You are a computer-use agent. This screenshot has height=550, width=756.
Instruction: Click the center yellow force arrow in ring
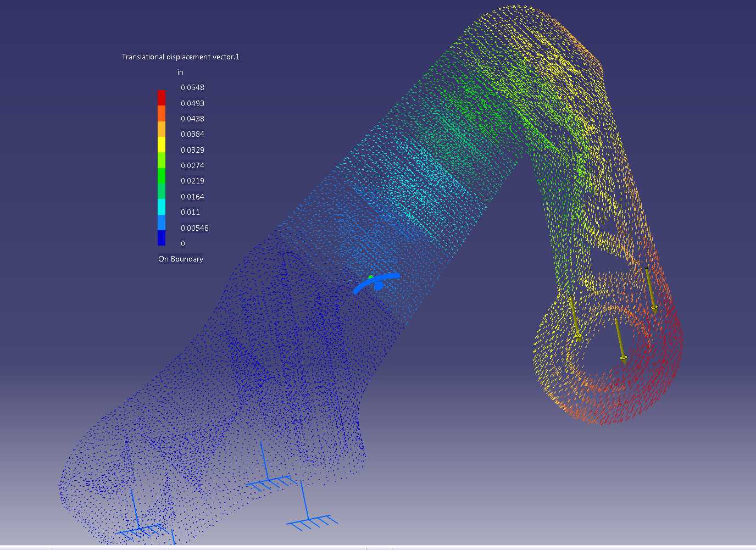(620, 341)
